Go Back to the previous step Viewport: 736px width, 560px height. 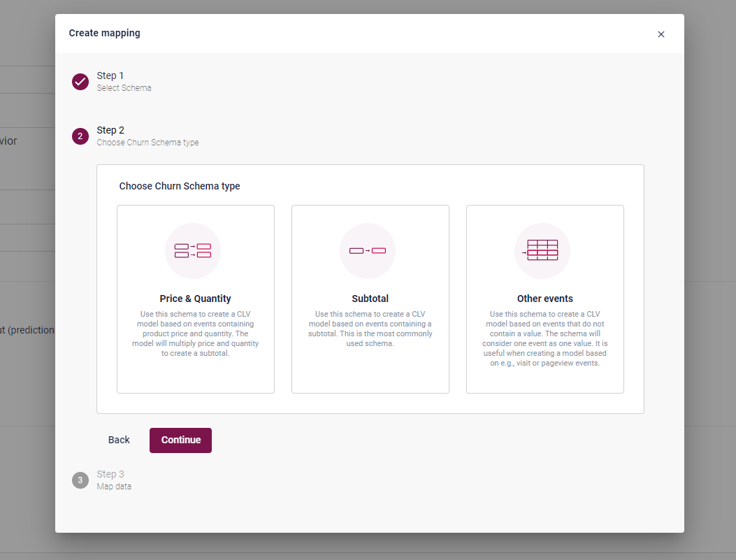click(119, 440)
